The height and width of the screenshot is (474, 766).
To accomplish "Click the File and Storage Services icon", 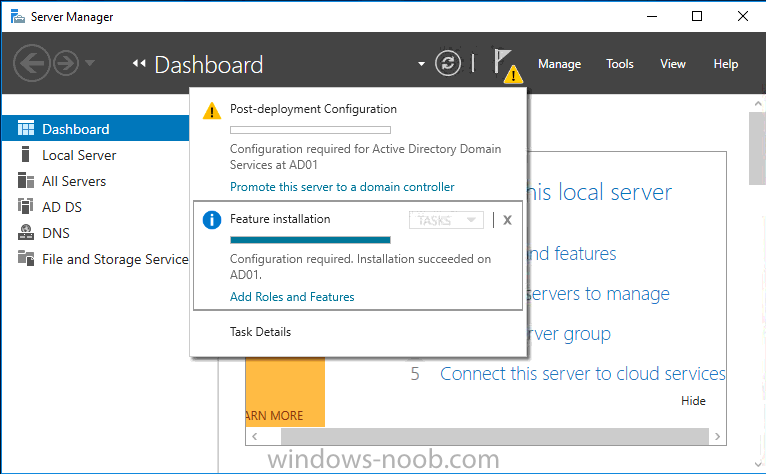I will 26,258.
